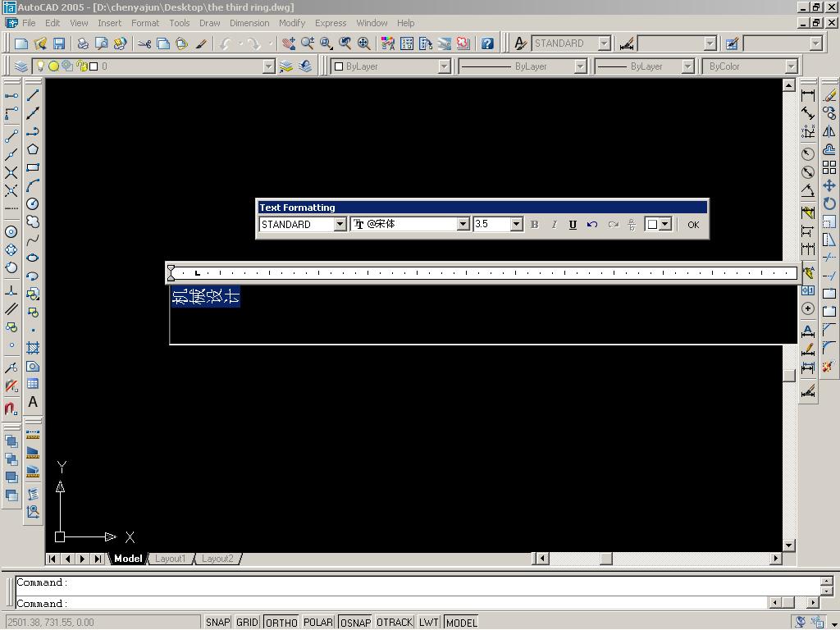
Task: Toggle ORTHO mode in status bar
Action: [x=281, y=623]
